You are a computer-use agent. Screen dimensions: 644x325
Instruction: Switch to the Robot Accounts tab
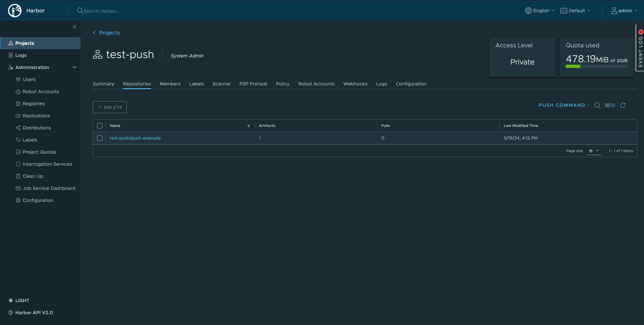click(x=316, y=84)
